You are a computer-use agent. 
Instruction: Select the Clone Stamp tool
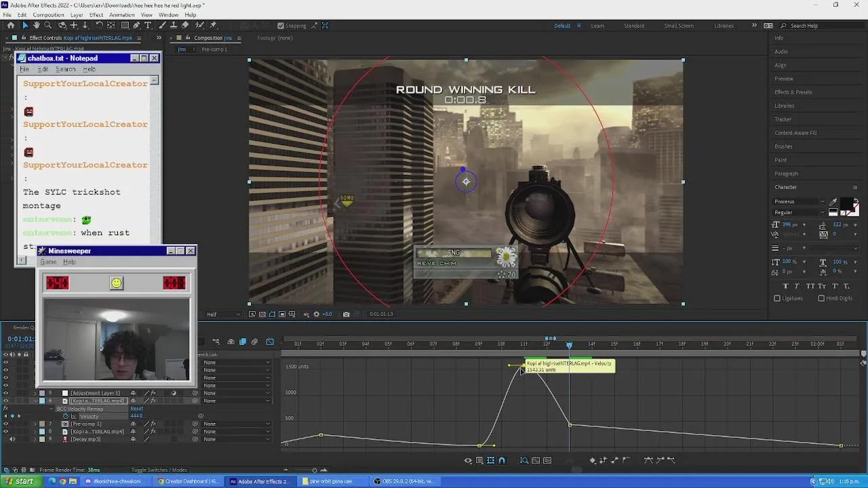[174, 25]
